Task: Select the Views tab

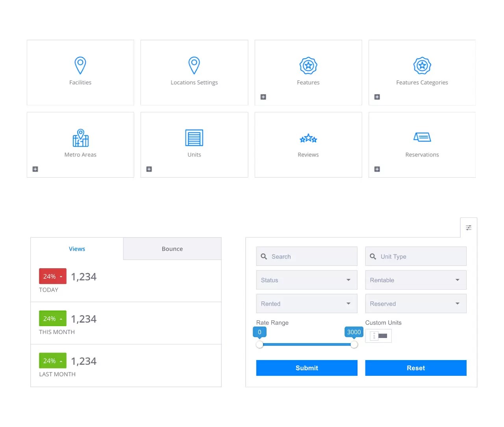Action: [x=77, y=249]
